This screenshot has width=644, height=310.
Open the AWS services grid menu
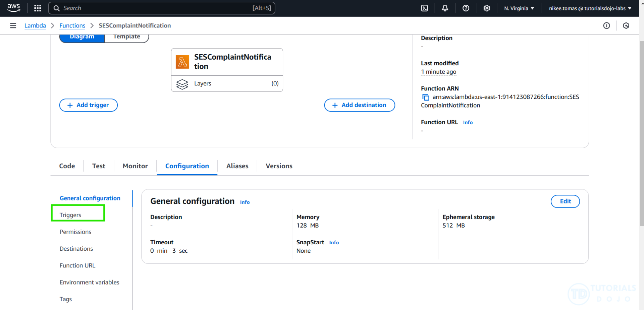point(38,8)
